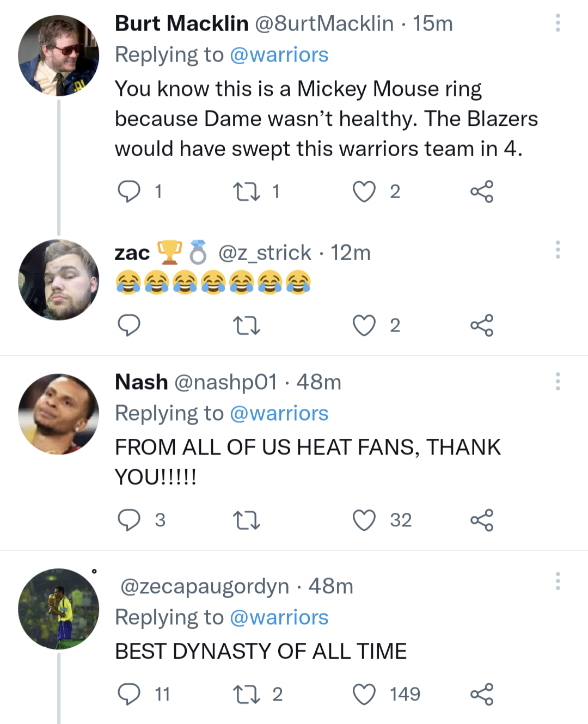Share Burt Macklin's tweet
The width and height of the screenshot is (588, 724).
coord(481,192)
